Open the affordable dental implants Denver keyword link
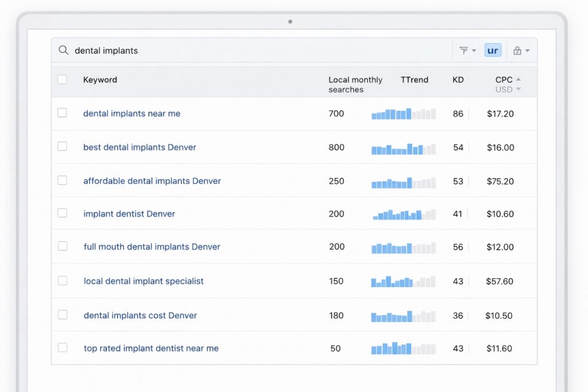This screenshot has height=392, width=588. click(152, 180)
